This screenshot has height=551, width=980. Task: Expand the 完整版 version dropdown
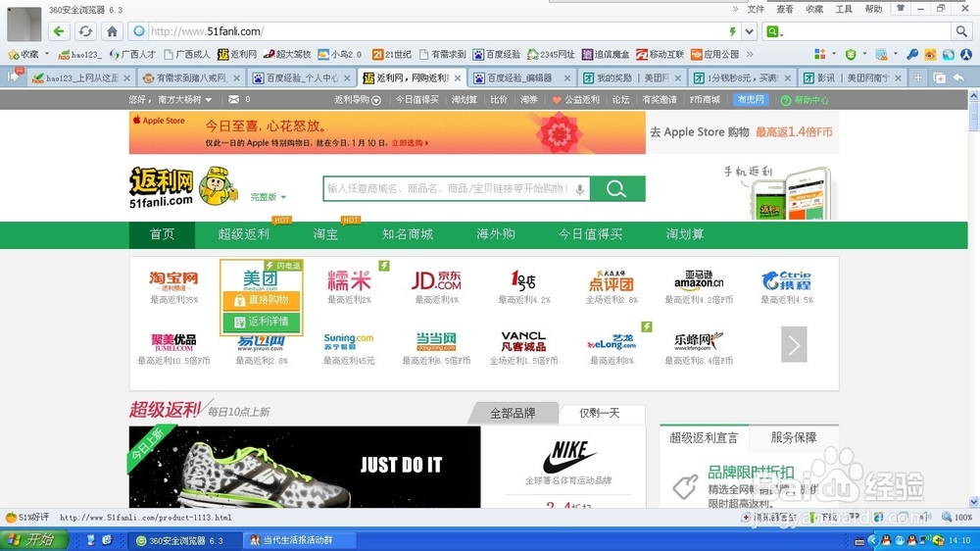click(x=269, y=197)
